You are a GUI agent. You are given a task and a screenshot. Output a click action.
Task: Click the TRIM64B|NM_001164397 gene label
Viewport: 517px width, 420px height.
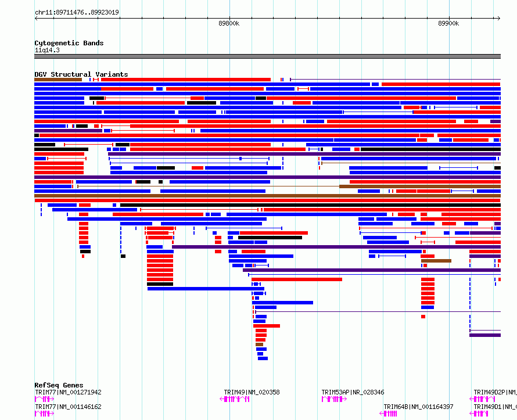pyautogui.click(x=418, y=407)
